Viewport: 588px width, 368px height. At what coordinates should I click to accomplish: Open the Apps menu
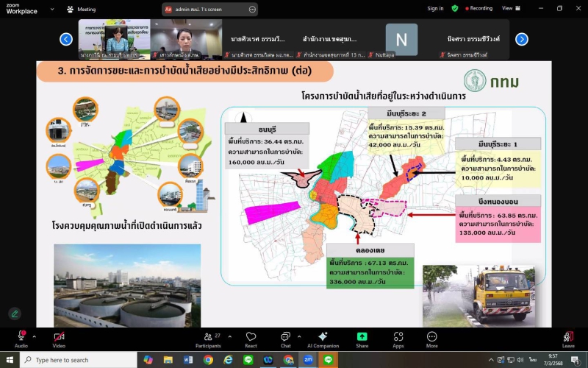pyautogui.click(x=398, y=338)
